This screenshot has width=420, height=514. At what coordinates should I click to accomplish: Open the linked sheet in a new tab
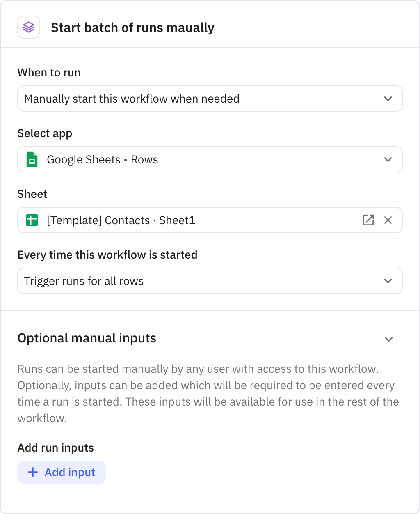point(368,220)
